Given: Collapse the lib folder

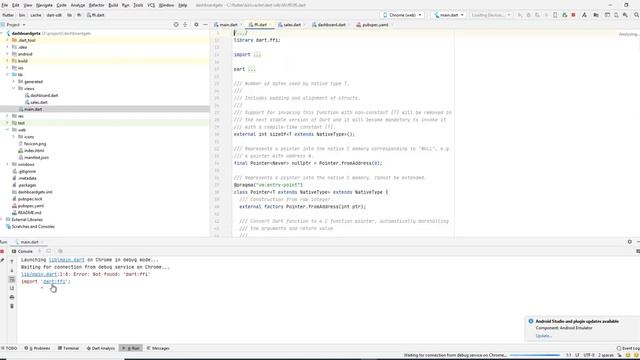Looking at the screenshot, I should click(7, 75).
